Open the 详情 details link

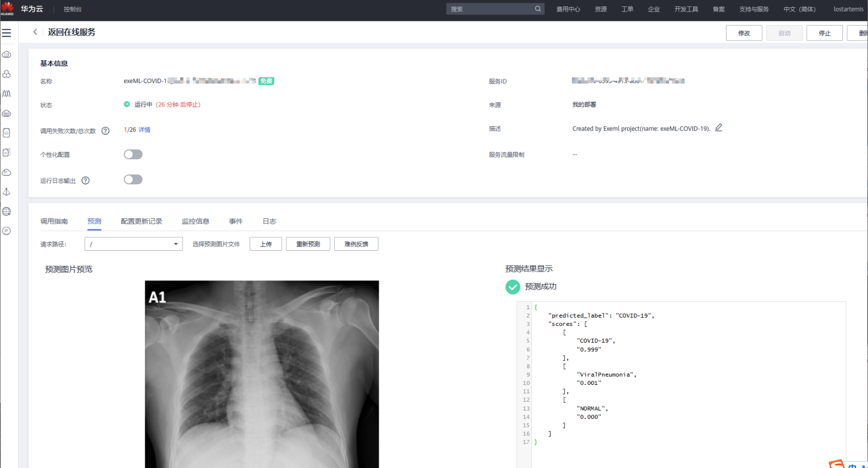click(x=144, y=130)
